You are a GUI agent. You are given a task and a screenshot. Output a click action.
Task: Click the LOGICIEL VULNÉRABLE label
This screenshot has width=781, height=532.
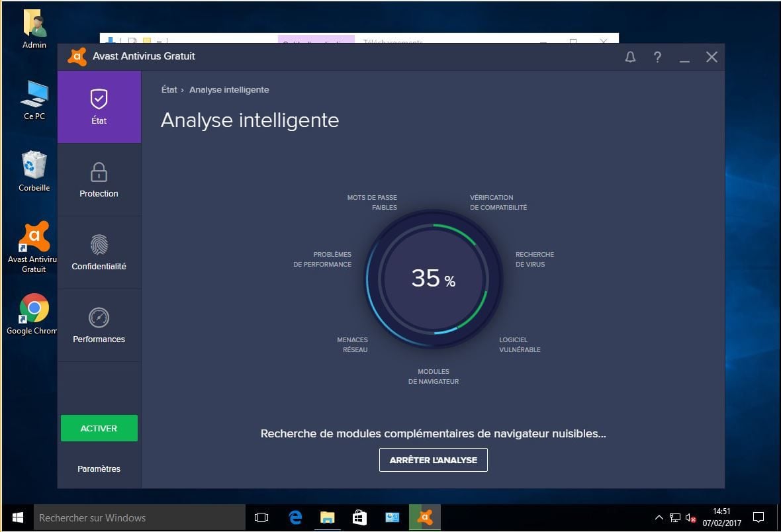[520, 345]
